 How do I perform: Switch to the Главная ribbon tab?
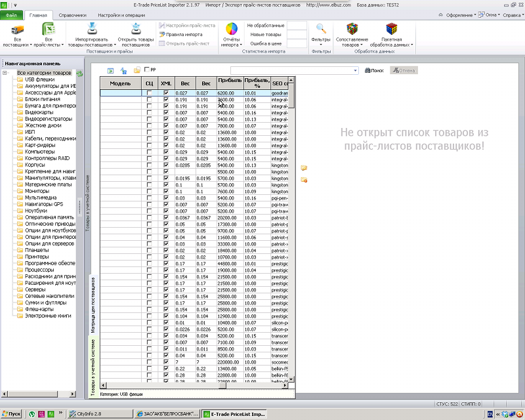click(x=38, y=15)
